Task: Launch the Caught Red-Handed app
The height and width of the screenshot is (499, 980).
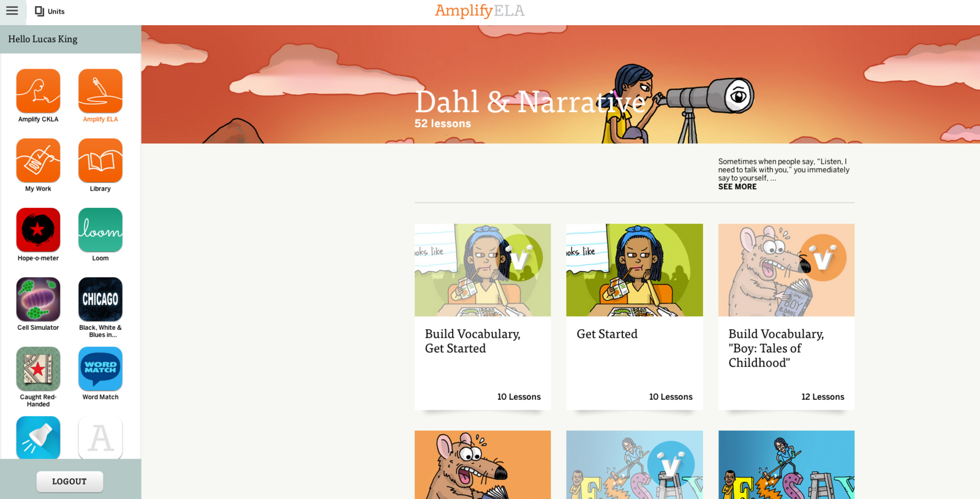Action: pyautogui.click(x=38, y=369)
